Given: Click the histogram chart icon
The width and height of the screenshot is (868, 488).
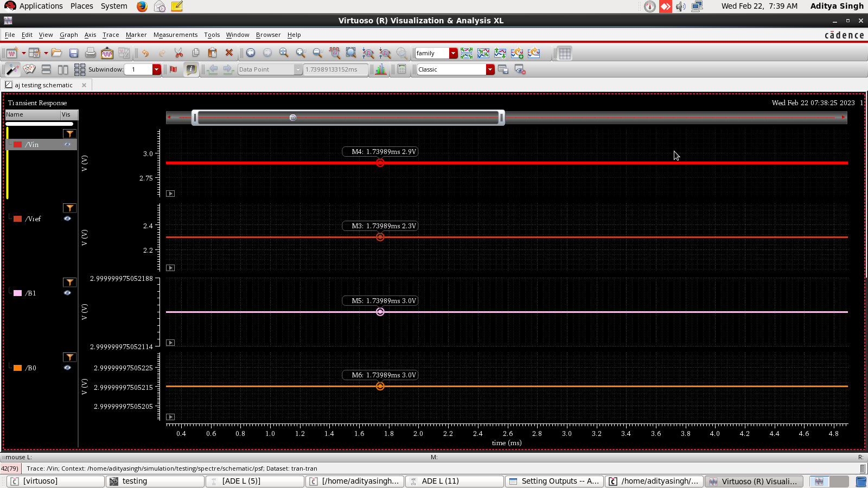Looking at the screenshot, I should (381, 69).
